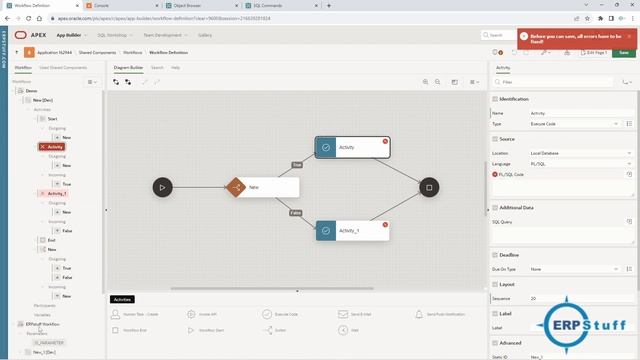This screenshot has width=640, height=360.
Task: Zoom in on the workflow diagram
Action: (425, 82)
